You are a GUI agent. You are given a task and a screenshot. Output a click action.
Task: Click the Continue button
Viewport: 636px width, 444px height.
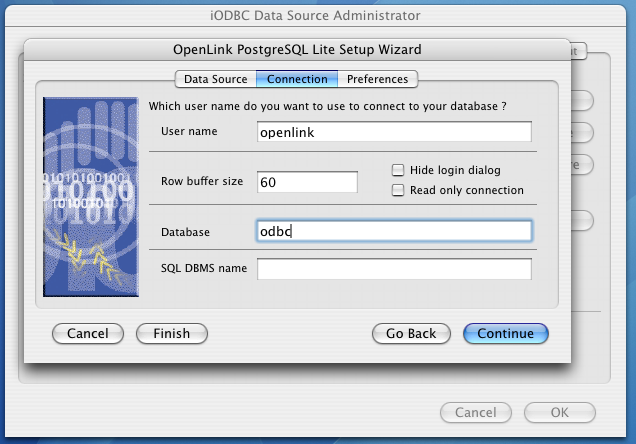(505, 334)
